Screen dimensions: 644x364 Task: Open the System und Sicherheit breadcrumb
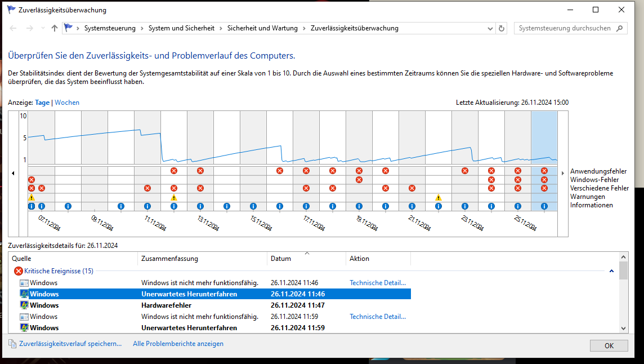pyautogui.click(x=181, y=28)
